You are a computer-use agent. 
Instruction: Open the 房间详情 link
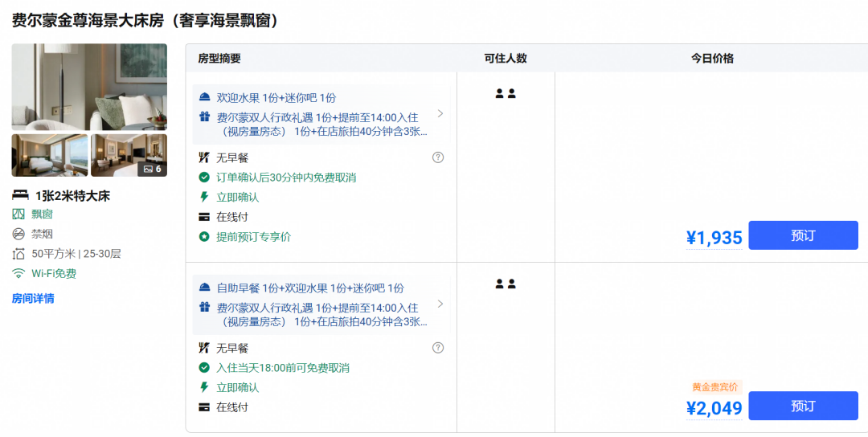click(x=33, y=299)
